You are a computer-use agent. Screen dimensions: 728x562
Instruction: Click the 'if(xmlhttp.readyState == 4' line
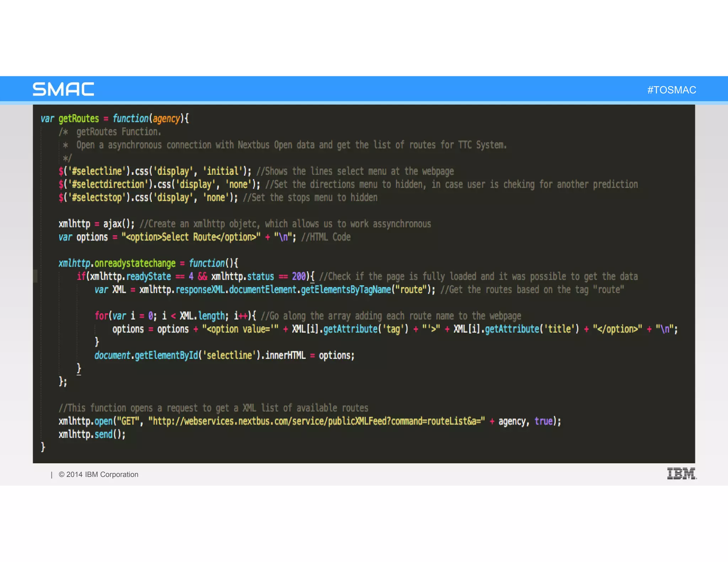(357, 276)
